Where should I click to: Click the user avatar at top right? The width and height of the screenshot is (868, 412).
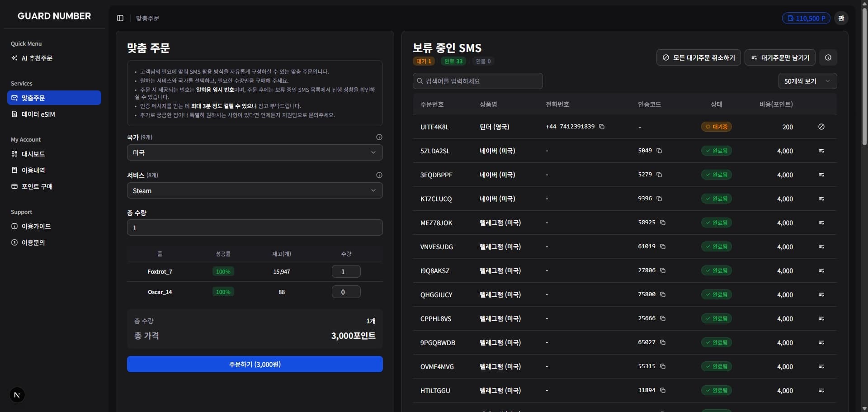(841, 18)
